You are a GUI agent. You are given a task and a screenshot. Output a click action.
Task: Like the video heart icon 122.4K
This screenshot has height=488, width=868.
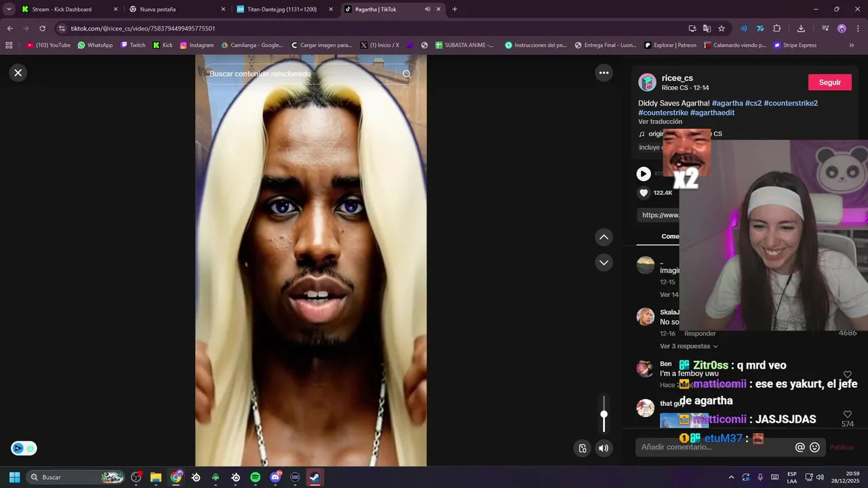tap(644, 193)
